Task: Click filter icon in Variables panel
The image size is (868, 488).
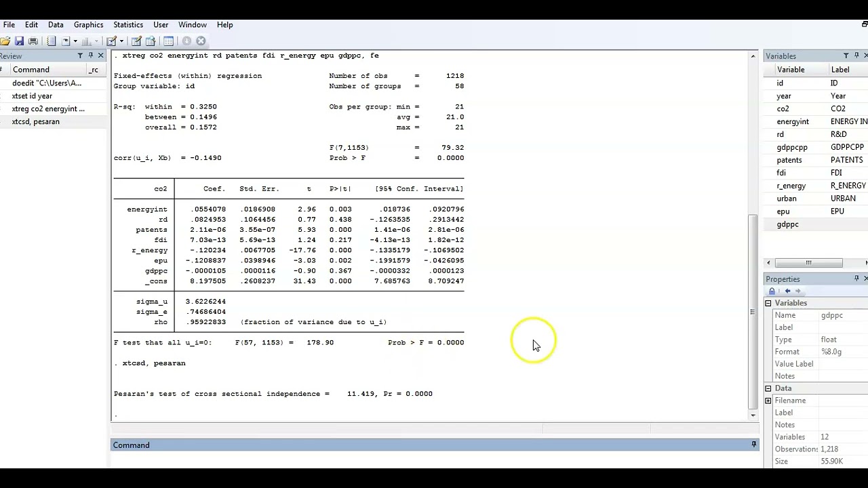Action: [x=846, y=56]
